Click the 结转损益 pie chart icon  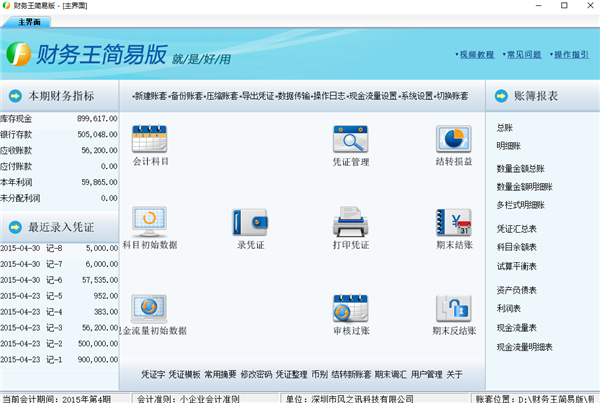[x=453, y=139]
